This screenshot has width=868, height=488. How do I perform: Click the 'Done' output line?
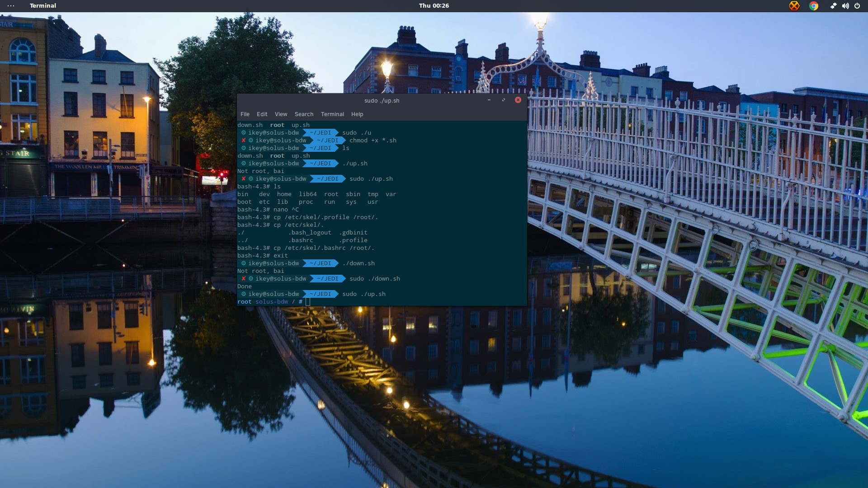click(x=245, y=286)
